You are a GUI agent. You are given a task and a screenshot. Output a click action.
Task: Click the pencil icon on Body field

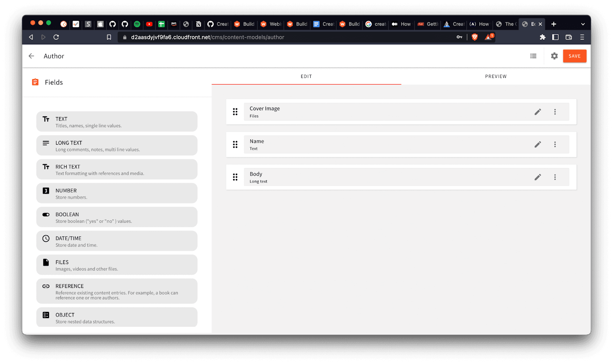click(x=538, y=177)
